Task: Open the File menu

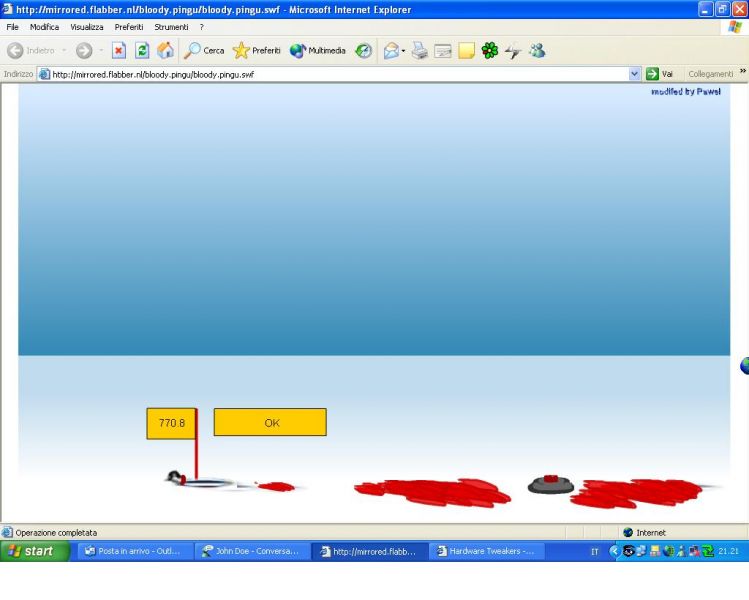Action: point(12,27)
